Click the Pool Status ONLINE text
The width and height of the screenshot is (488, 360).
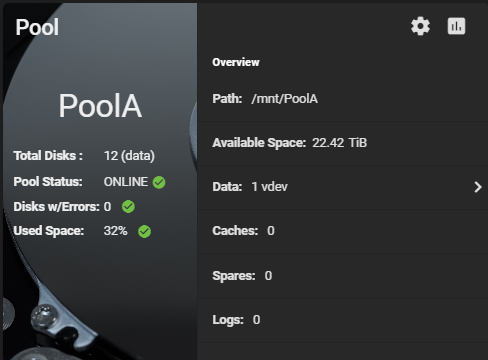(126, 182)
